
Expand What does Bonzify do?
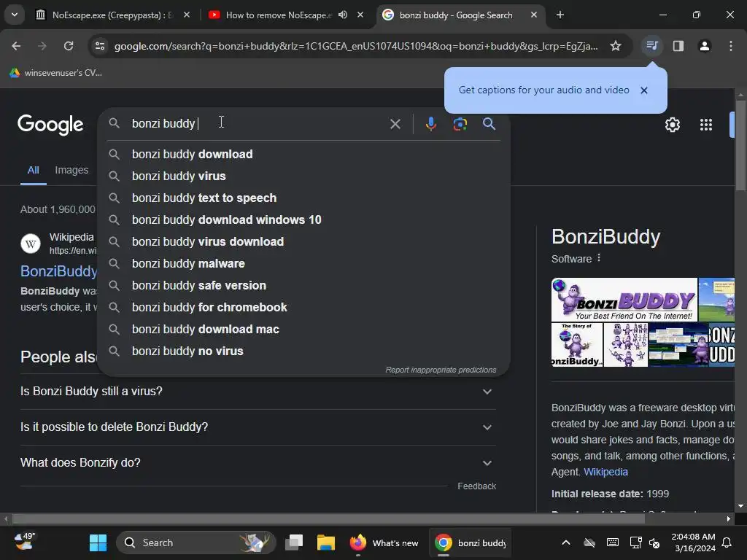coord(258,463)
